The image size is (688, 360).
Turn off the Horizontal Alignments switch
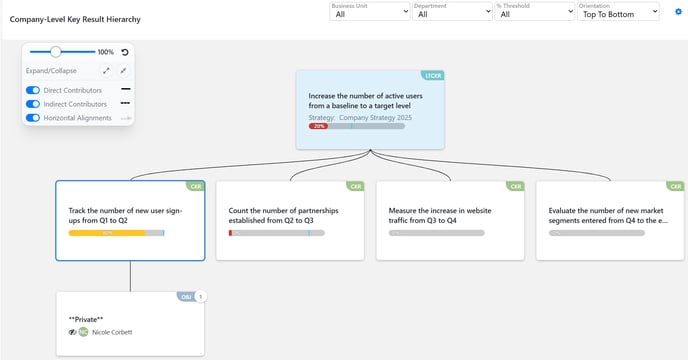33,118
